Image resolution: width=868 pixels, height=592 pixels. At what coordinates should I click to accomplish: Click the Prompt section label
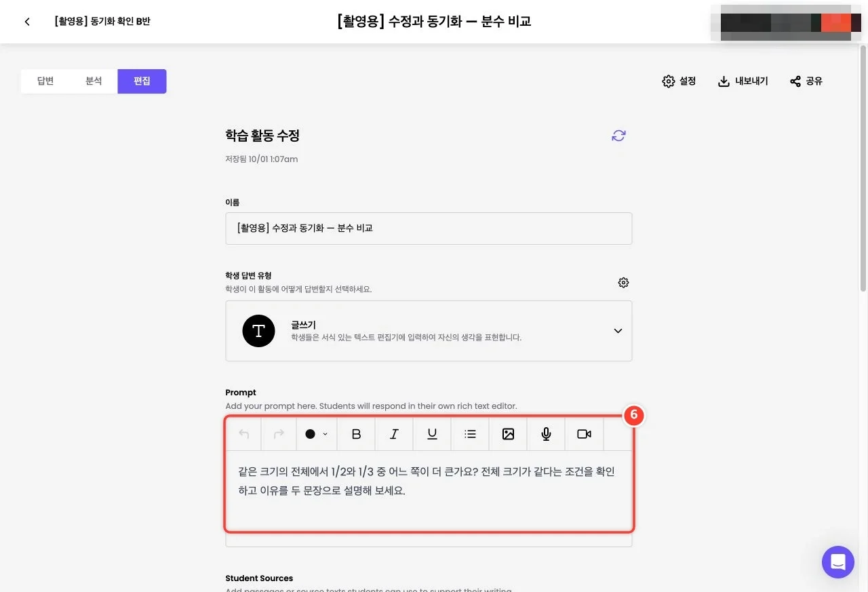(241, 393)
